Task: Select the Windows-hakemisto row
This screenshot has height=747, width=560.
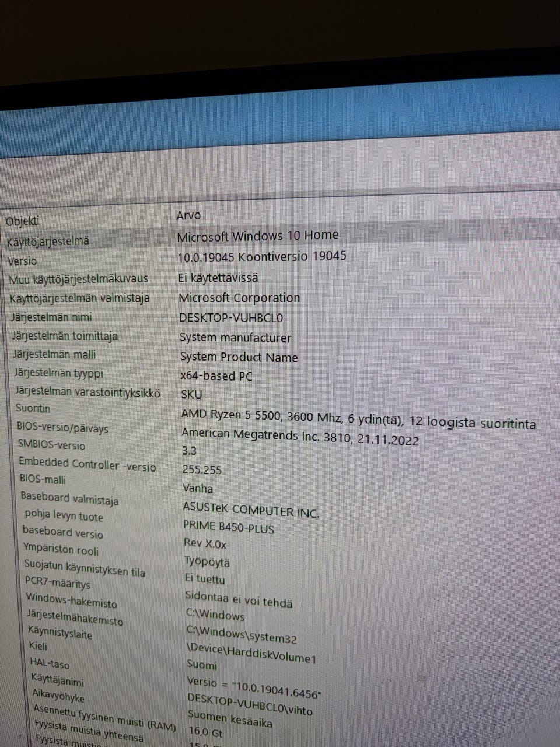Action: [x=71, y=600]
